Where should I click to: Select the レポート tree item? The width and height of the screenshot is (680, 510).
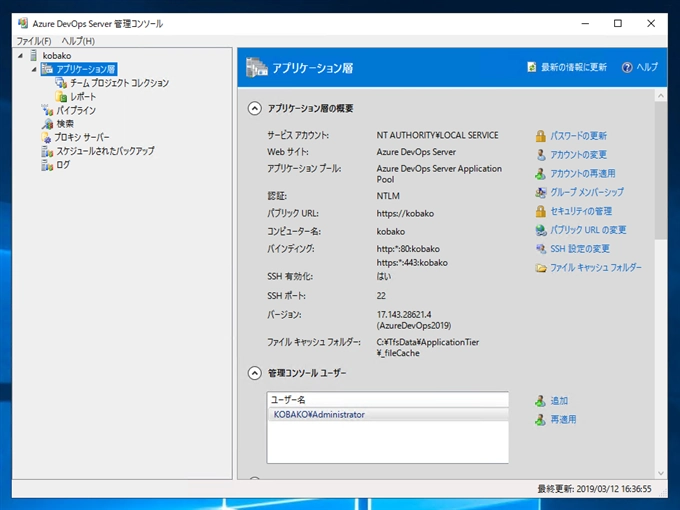coord(83,97)
